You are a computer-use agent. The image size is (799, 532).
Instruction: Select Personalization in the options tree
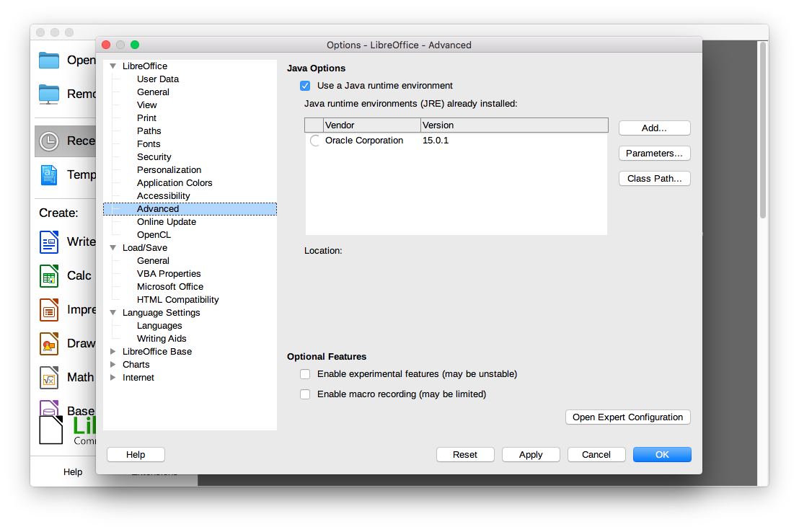pyautogui.click(x=169, y=169)
